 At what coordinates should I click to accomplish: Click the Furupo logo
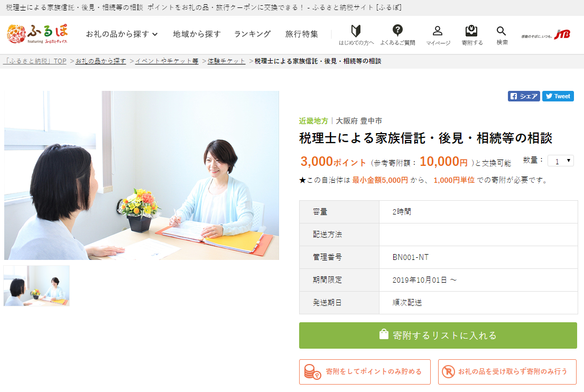tap(37, 34)
